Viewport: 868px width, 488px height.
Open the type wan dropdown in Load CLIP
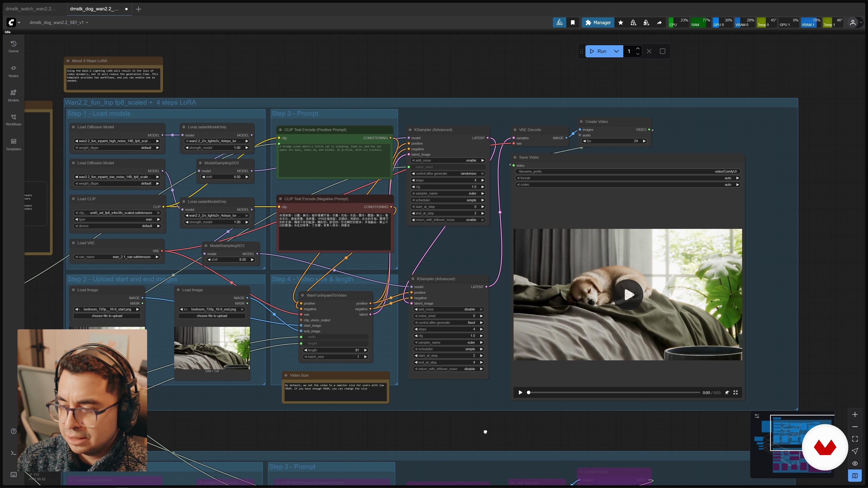[117, 219]
